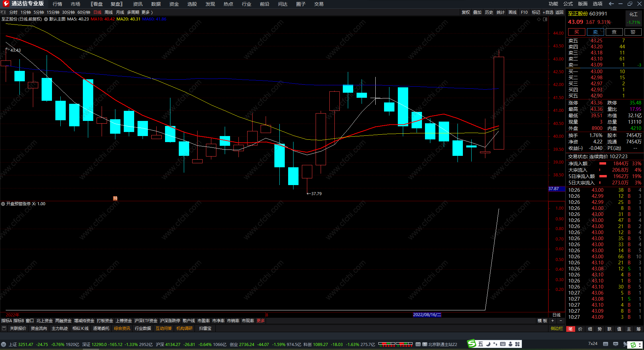The width and height of the screenshot is (644, 350).
Task: Click the minus zoom button beside 模板
Action: (560, 321)
